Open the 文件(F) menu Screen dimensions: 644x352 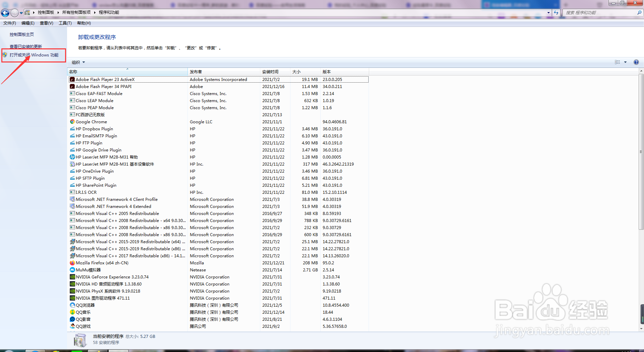(10, 23)
